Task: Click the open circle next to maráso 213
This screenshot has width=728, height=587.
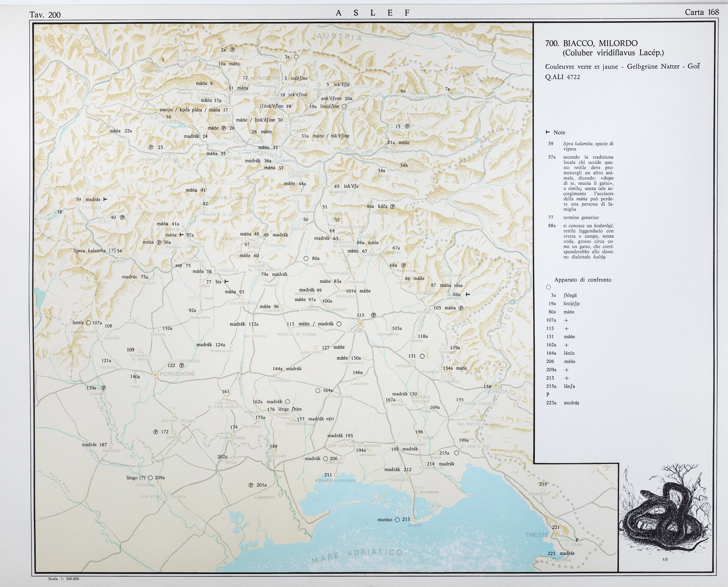Action: point(397,519)
